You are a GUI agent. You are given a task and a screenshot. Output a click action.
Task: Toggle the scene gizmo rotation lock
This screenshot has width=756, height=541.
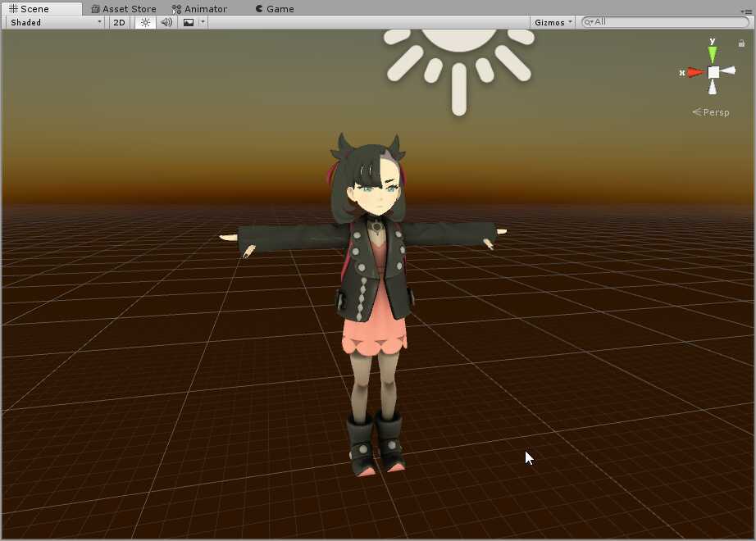pos(741,43)
